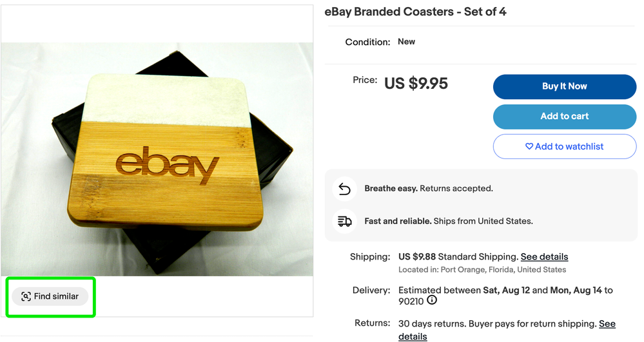
Task: Click the delivery truck icon
Action: [345, 222]
